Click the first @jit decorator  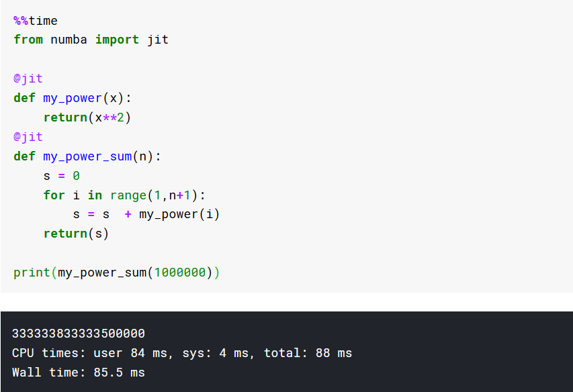point(28,79)
